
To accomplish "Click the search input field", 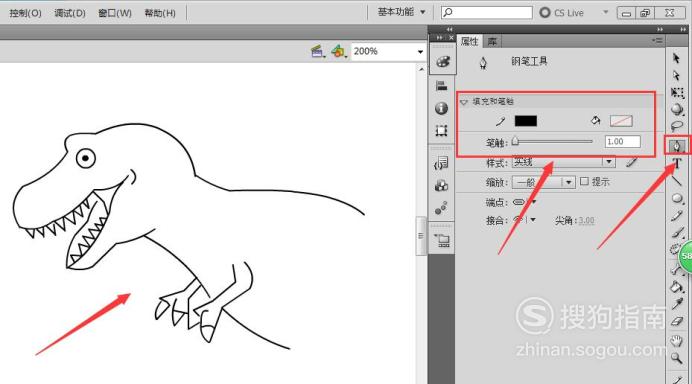I will click(x=487, y=12).
